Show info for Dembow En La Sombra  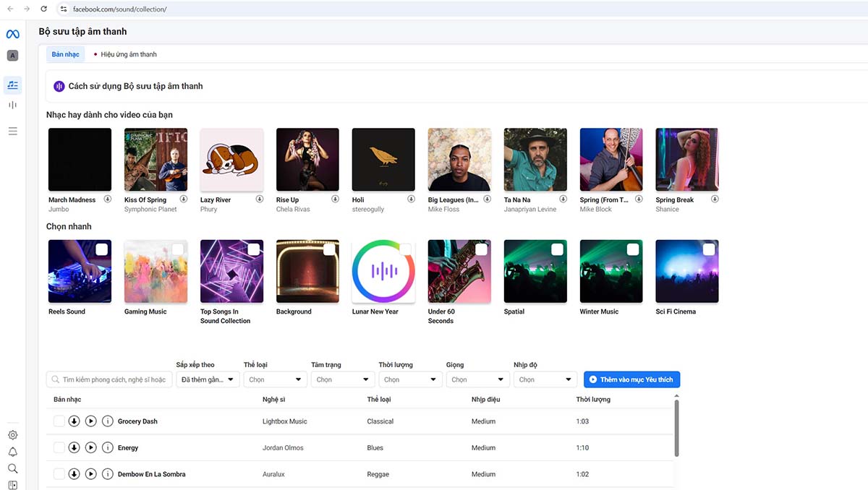(x=107, y=474)
